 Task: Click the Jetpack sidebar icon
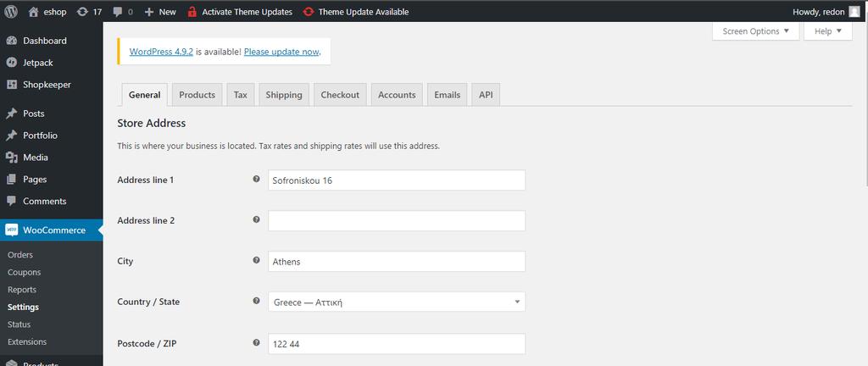(x=12, y=63)
